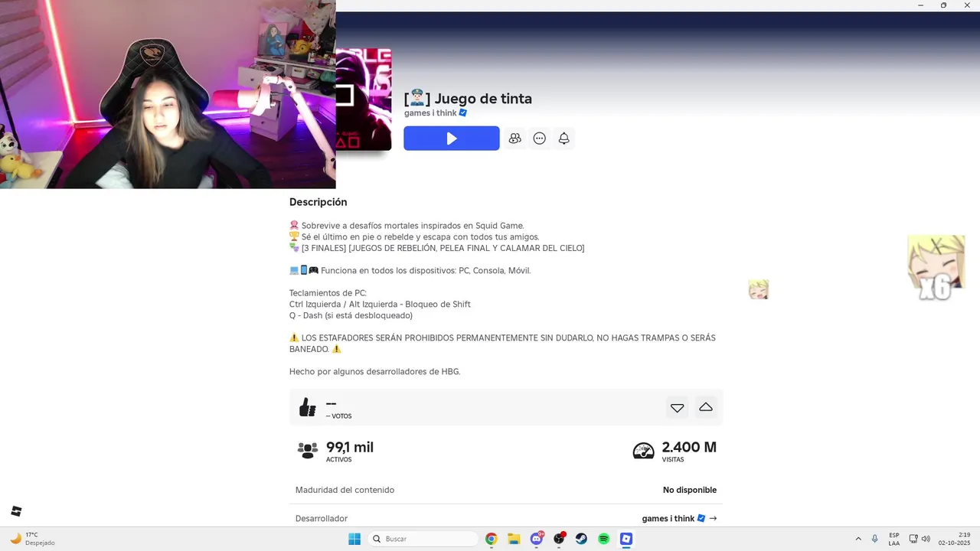The width and height of the screenshot is (980, 551).
Task: Click the Descripción heading
Action: pos(318,202)
